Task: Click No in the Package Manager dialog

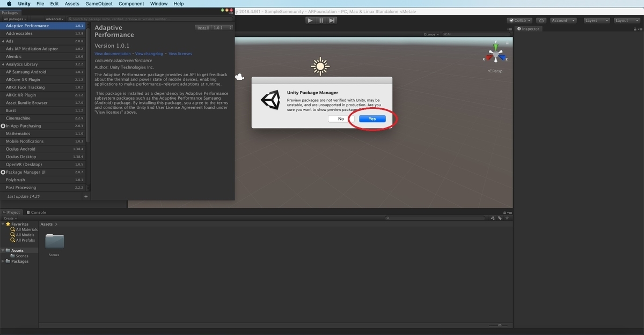Action: (341, 118)
